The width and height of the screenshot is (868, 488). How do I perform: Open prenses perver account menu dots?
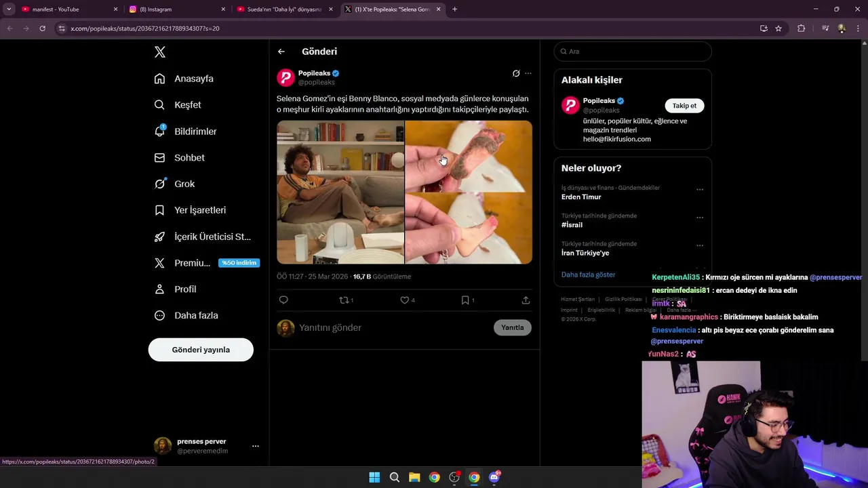tap(256, 446)
